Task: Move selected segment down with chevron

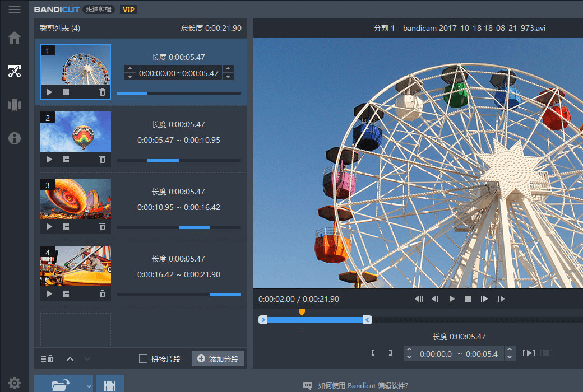Action: [x=87, y=358]
